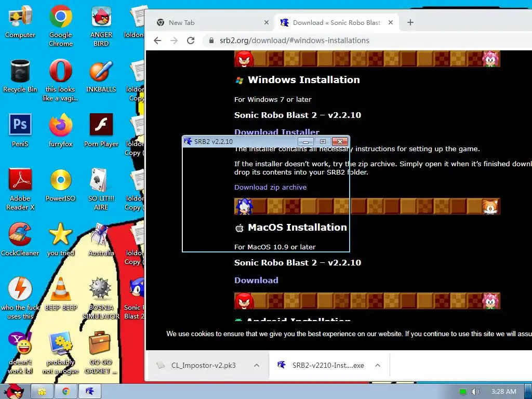Open the BEEP BEEP VLC cone icon

click(x=61, y=294)
